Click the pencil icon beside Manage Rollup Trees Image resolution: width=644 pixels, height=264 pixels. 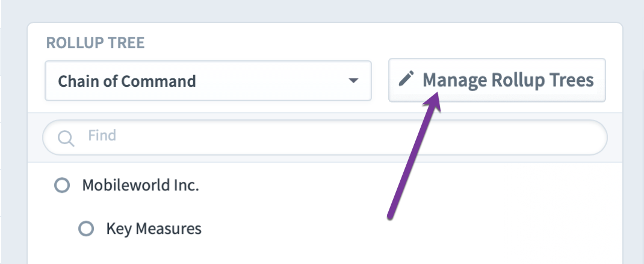pos(406,79)
